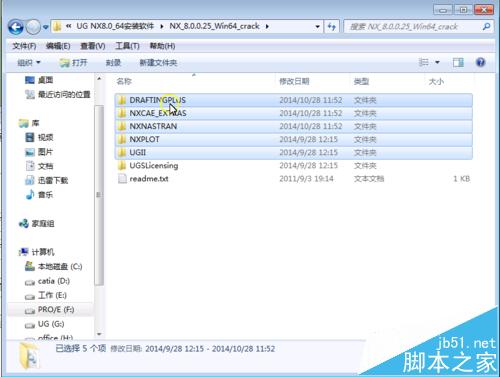Click the readme.txt file name
Viewport: 500px width, 377px height.
[x=149, y=179]
